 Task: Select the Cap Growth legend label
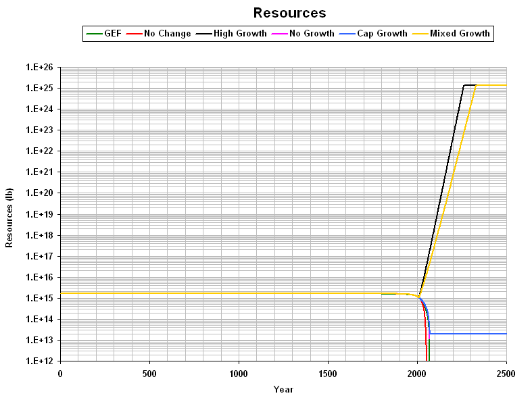pyautogui.click(x=383, y=33)
